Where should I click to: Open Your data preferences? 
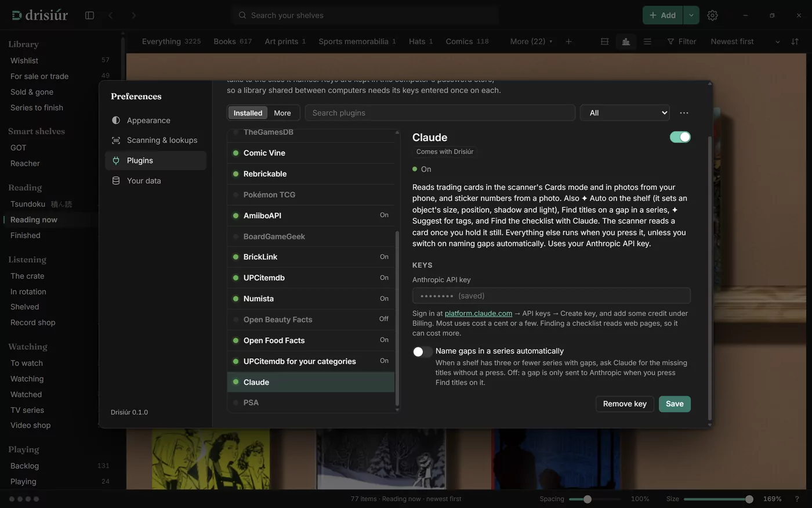click(x=155, y=181)
